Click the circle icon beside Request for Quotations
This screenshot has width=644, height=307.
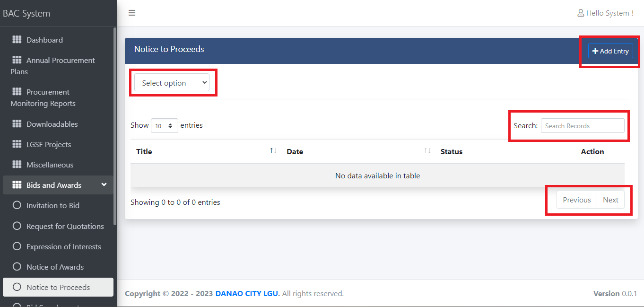tap(17, 226)
